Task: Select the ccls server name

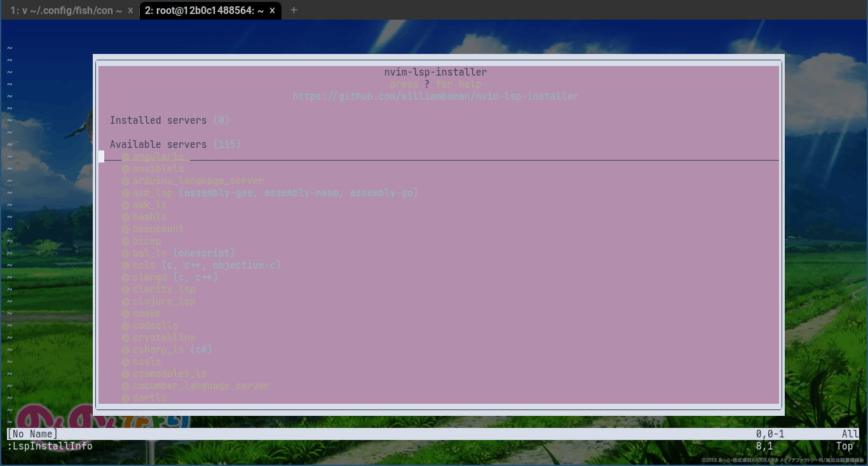Action: click(x=144, y=265)
